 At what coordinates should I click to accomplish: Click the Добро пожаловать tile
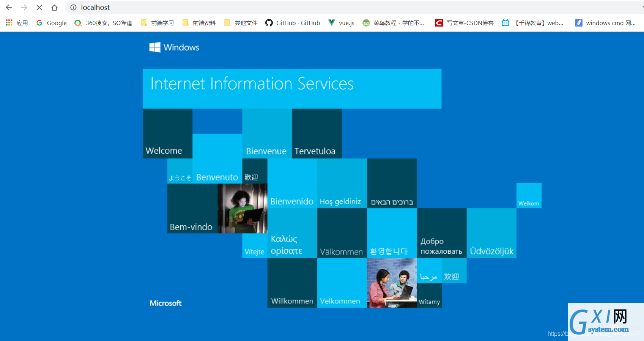442,233
